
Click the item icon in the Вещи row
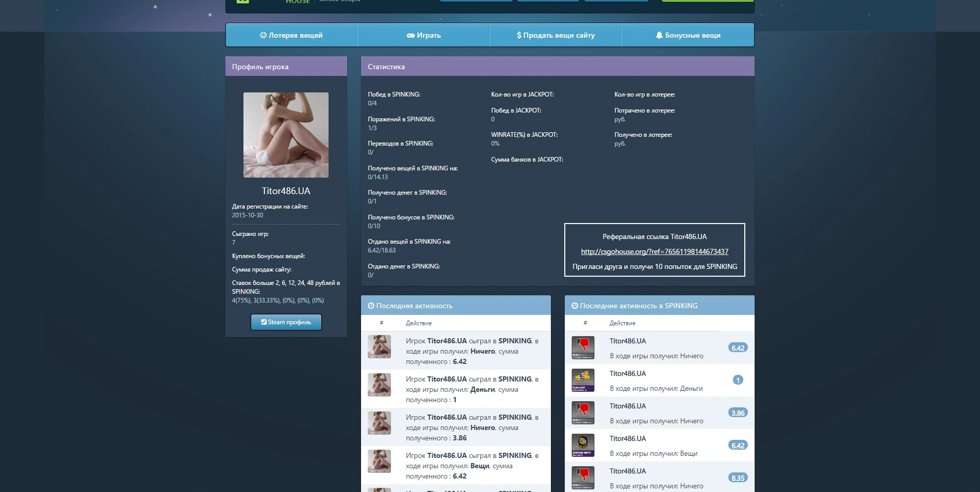[583, 445]
